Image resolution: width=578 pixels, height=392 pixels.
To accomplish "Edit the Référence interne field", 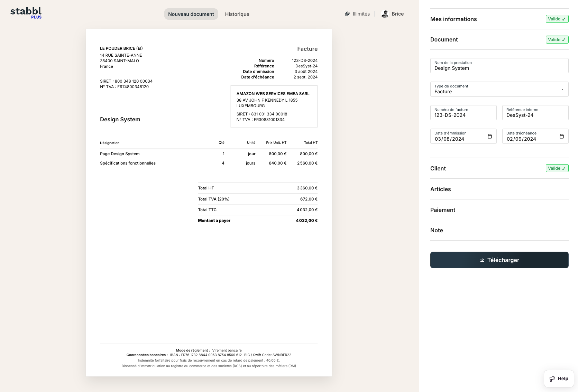I will pyautogui.click(x=535, y=113).
